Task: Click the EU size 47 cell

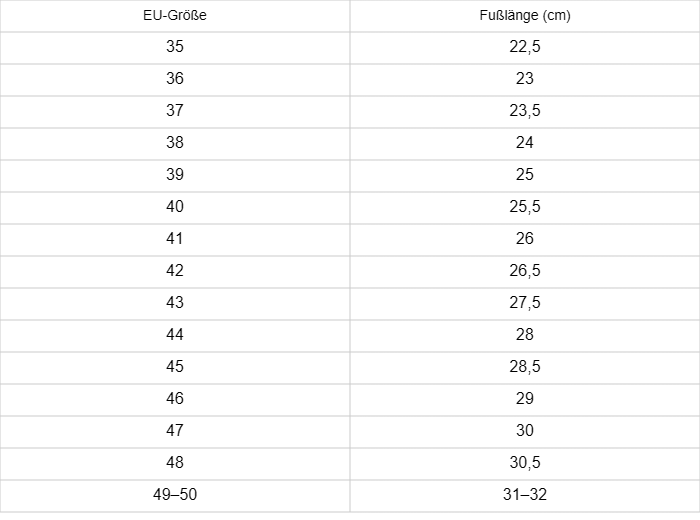Action: point(175,431)
